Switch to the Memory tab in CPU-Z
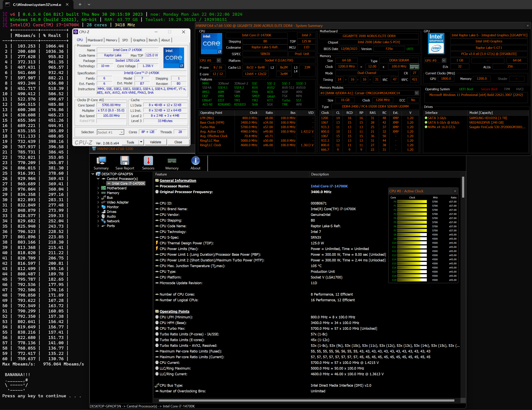Screen dimensions: 532x410 pos(112,40)
